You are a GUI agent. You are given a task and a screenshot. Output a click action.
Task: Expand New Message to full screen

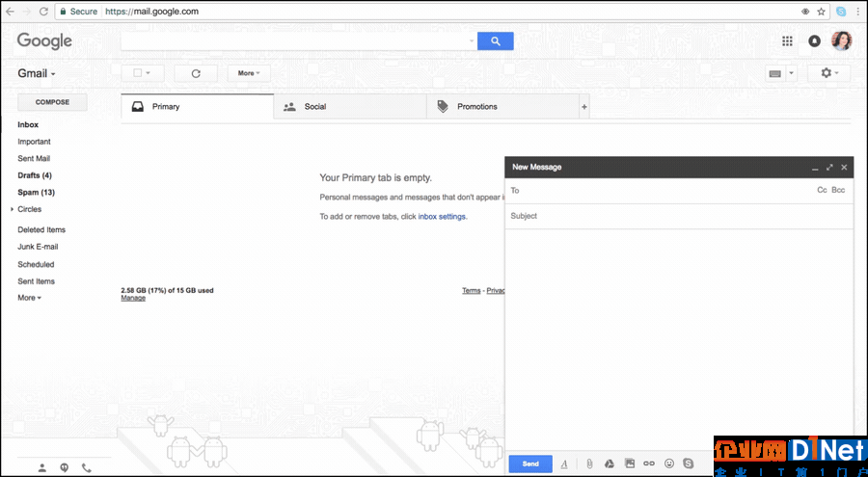pyautogui.click(x=829, y=167)
